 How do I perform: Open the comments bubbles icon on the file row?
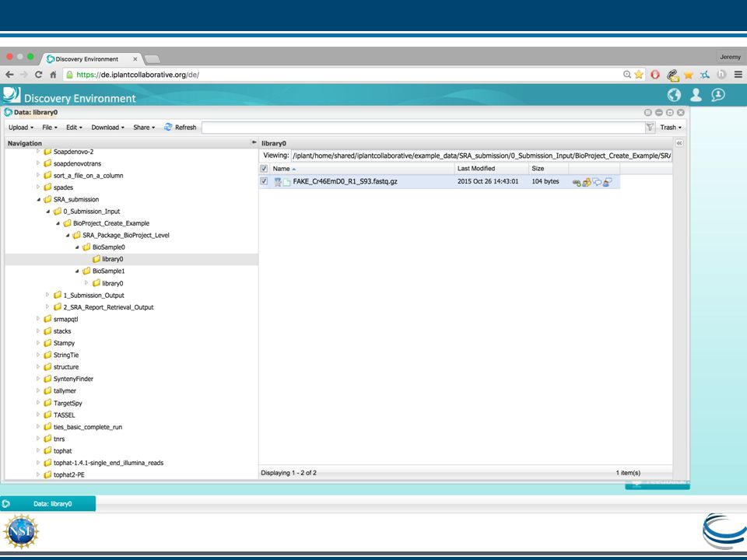coord(597,182)
